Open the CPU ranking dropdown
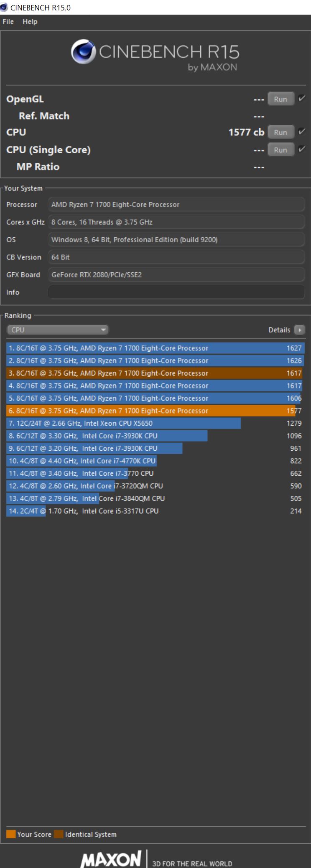 58,330
